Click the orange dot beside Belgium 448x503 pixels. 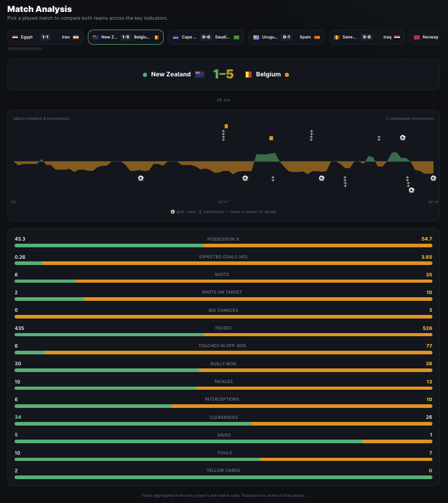click(287, 75)
